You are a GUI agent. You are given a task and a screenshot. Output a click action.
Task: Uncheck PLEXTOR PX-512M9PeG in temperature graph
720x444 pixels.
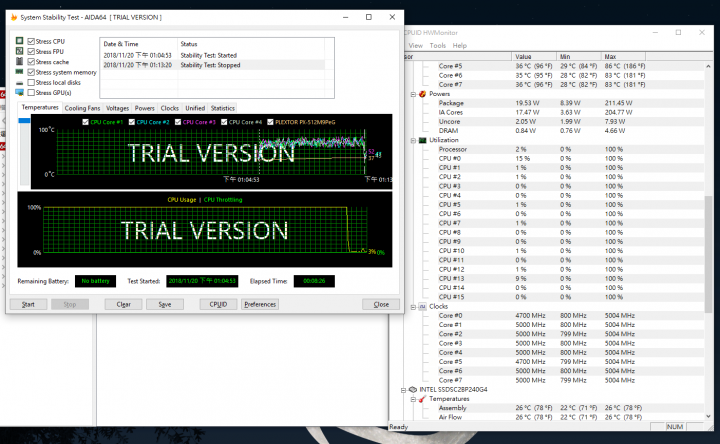point(270,122)
